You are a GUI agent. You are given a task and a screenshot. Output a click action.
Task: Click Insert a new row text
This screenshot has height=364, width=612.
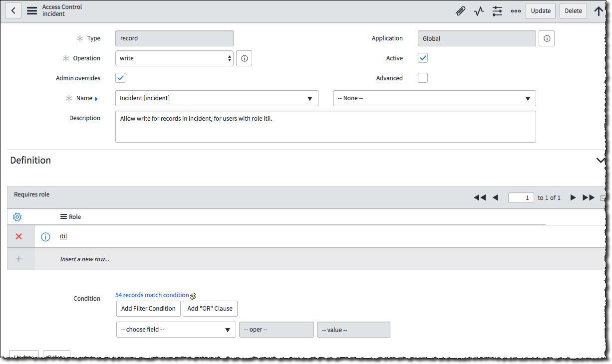click(x=84, y=259)
